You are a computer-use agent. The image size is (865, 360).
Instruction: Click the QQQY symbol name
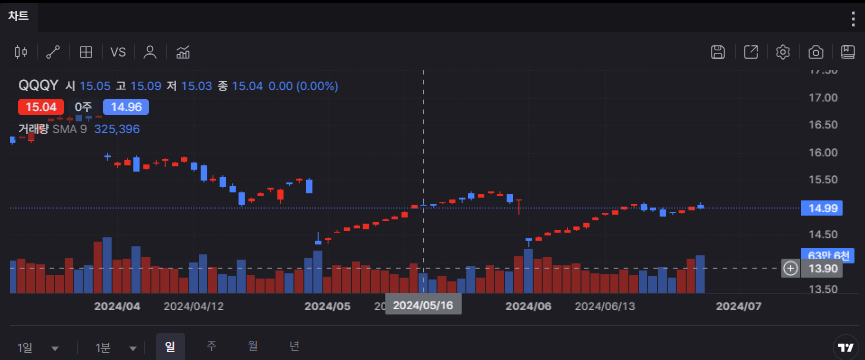pos(39,85)
